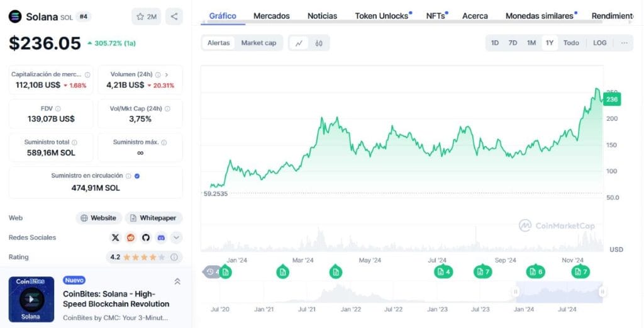Expand Volumen (24h) details arrow
The width and height of the screenshot is (644, 328).
click(166, 75)
